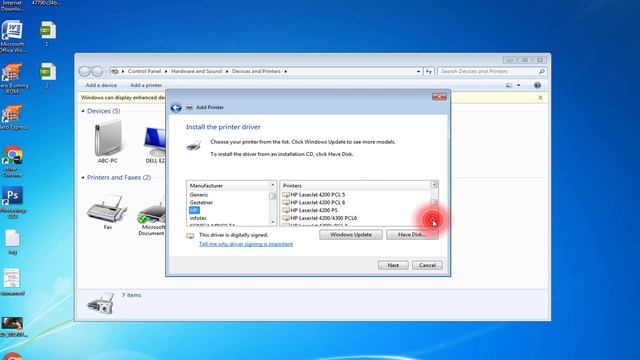Click Add a device toolbar command
This screenshot has height=360, width=640.
click(101, 85)
